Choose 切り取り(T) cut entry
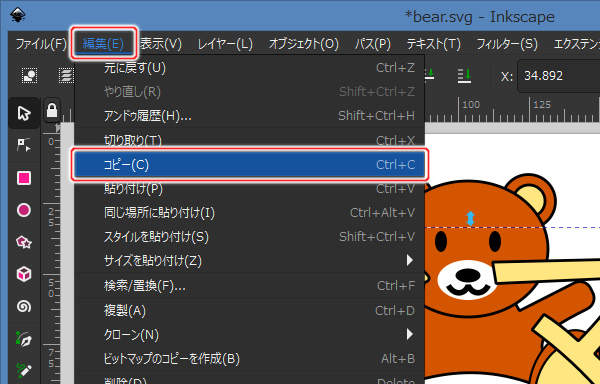The height and width of the screenshot is (384, 600). coord(249,139)
